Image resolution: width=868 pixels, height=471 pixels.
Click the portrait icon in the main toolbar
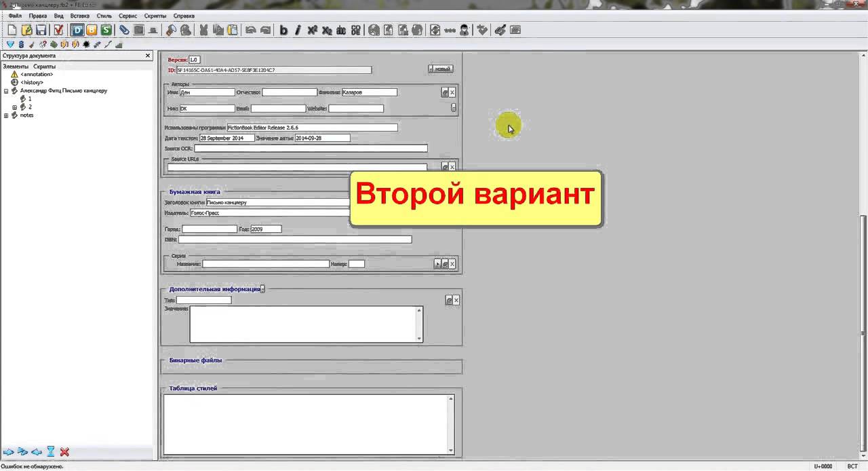coord(465,30)
